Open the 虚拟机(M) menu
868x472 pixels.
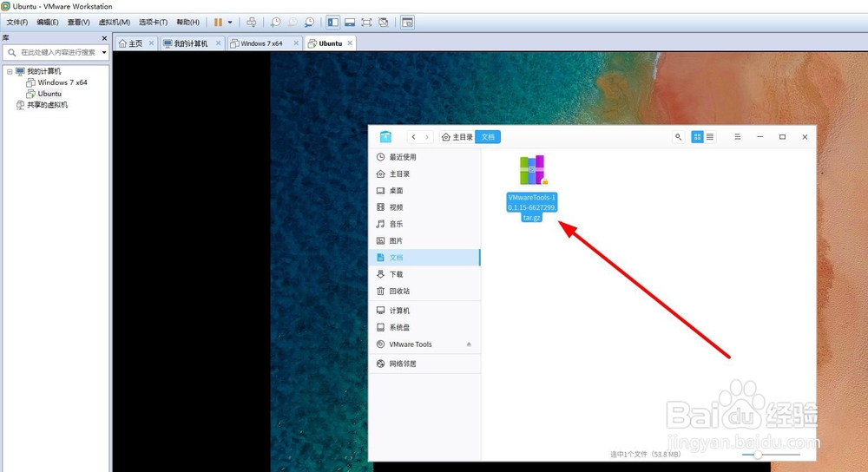[114, 23]
